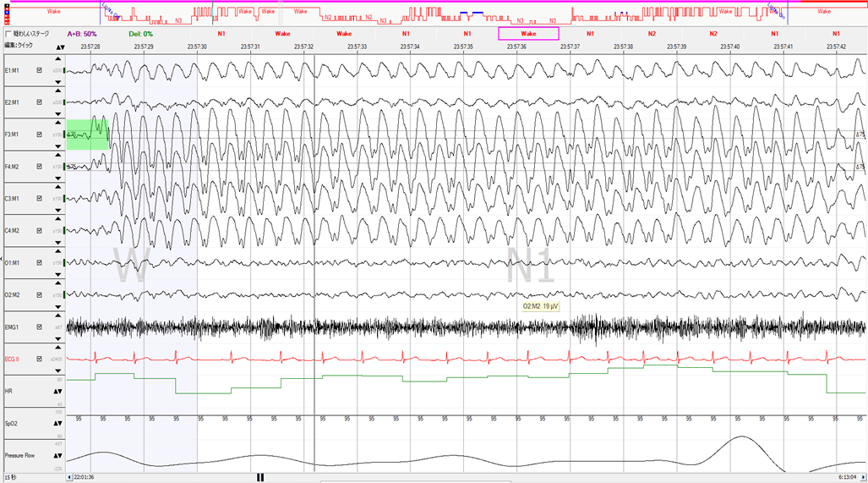Image resolution: width=868 pixels, height=483 pixels.
Task: Click the timeline position marker on bottom scrollbar
Action: (x=260, y=477)
